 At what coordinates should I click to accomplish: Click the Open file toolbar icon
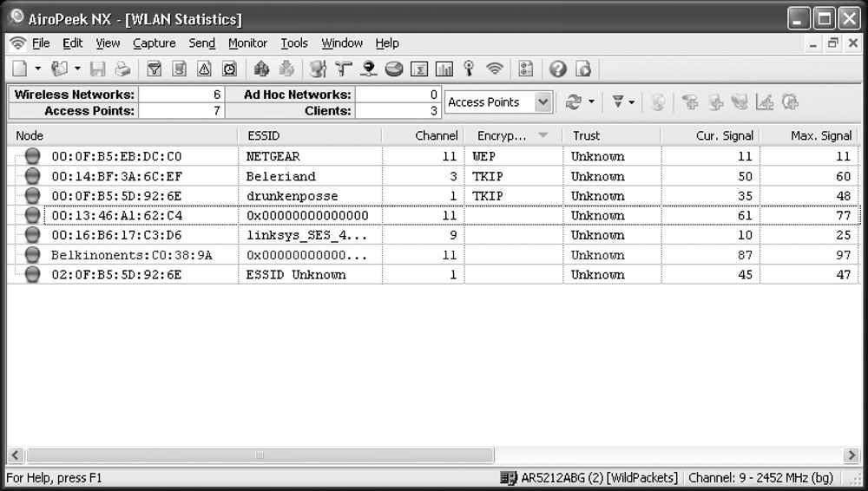[59, 69]
